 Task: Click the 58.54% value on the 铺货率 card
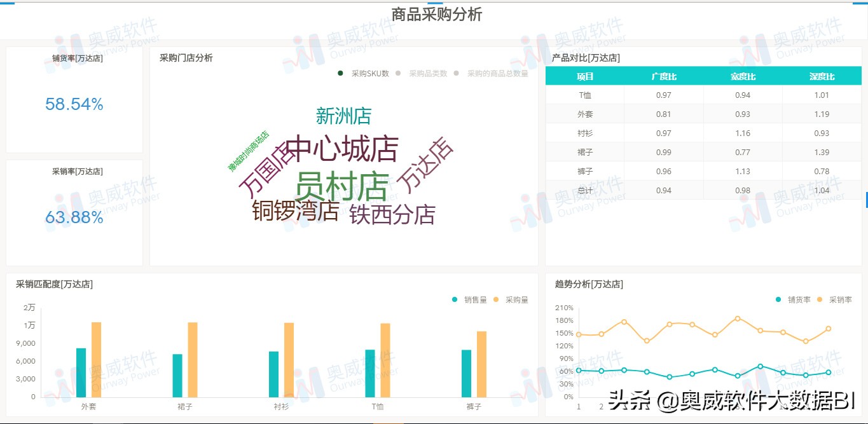tap(74, 104)
